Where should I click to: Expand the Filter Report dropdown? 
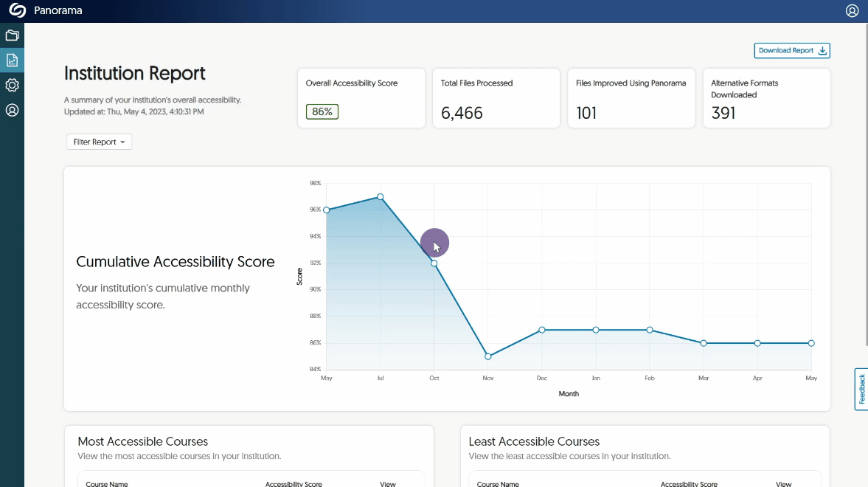pyautogui.click(x=99, y=142)
